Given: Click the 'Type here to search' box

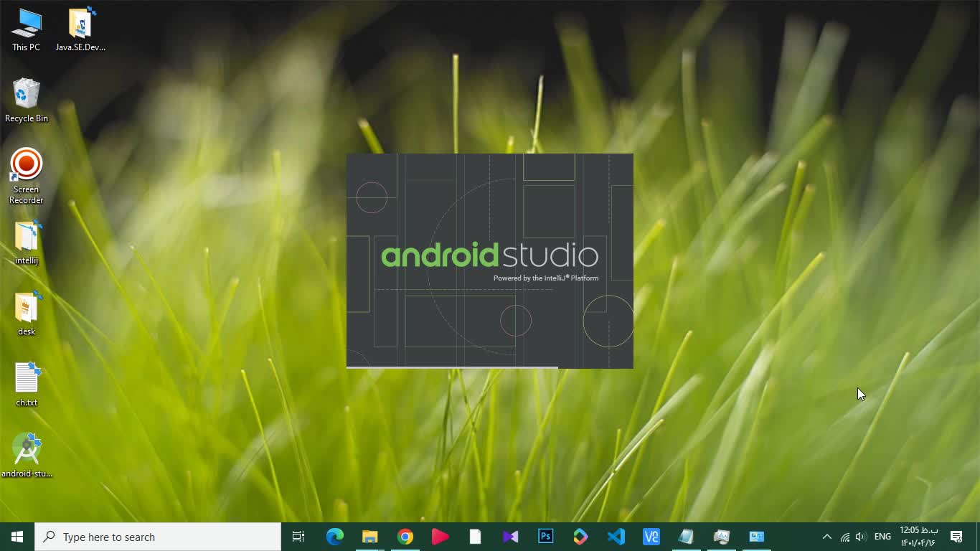Looking at the screenshot, I should click(158, 537).
